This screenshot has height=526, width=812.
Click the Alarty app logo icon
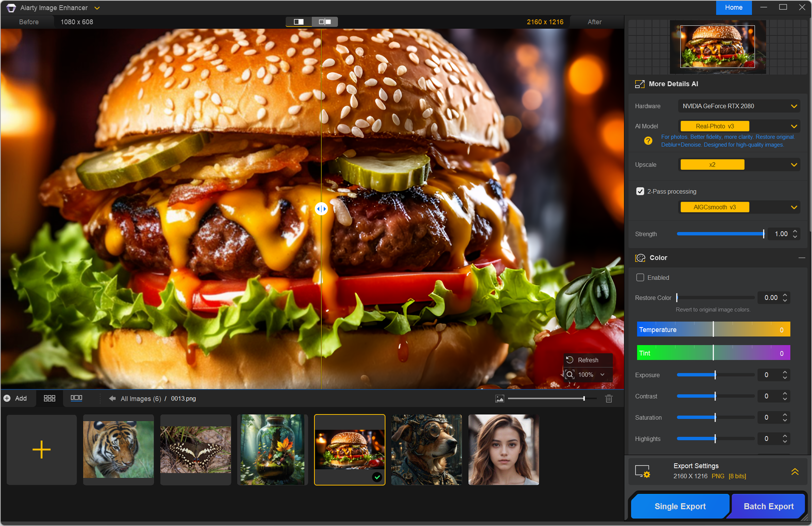pos(11,8)
